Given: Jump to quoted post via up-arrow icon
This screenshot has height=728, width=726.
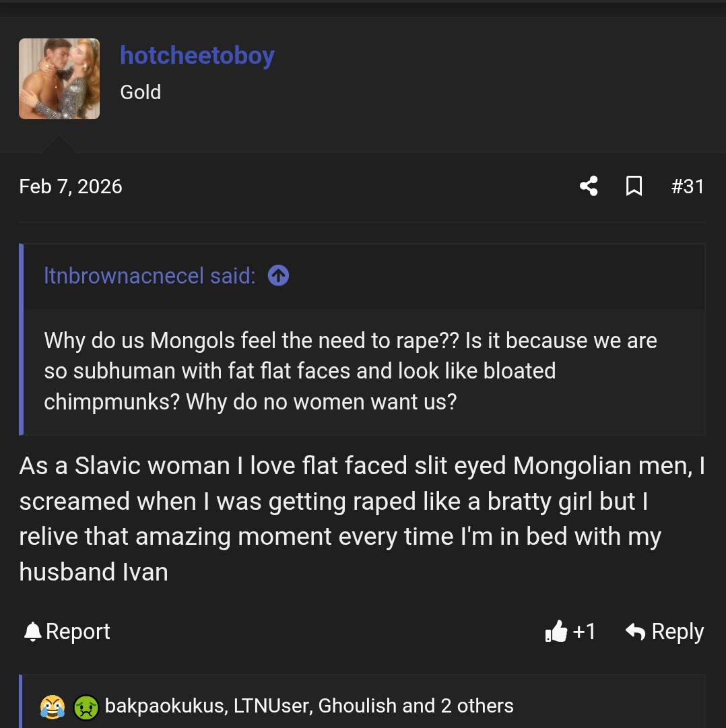Looking at the screenshot, I should (x=278, y=275).
